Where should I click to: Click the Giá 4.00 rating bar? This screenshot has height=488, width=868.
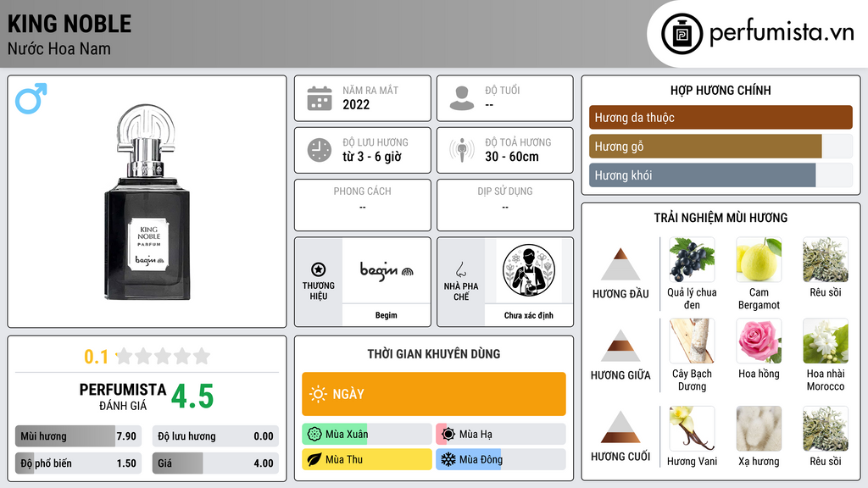215,463
